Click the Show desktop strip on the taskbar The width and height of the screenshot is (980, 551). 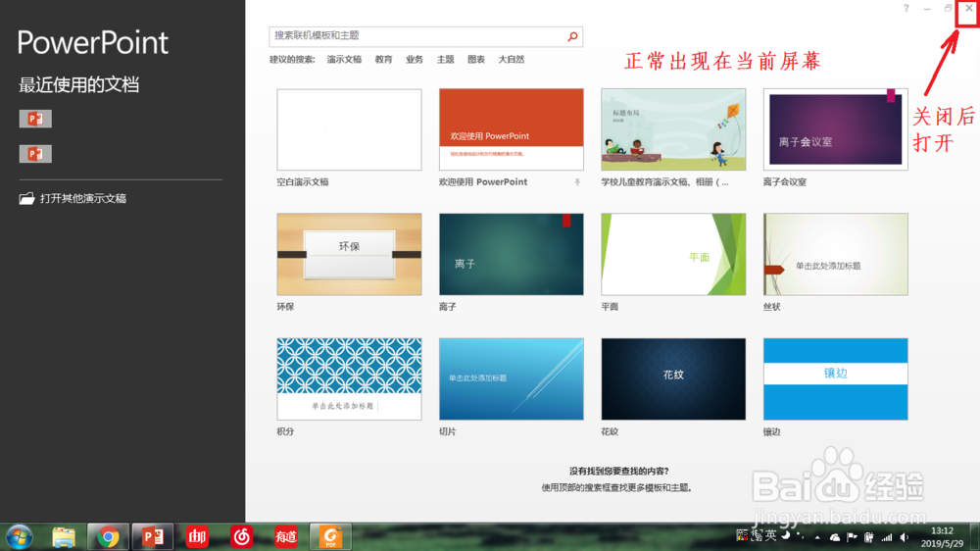click(x=975, y=537)
